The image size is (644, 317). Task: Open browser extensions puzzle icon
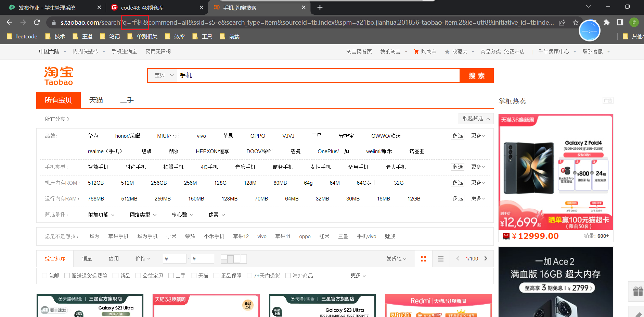coord(606,22)
